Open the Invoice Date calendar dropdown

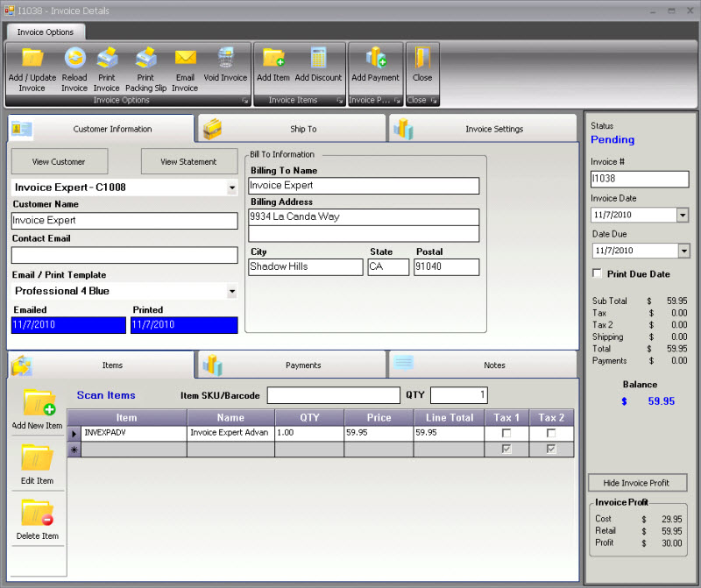(683, 215)
